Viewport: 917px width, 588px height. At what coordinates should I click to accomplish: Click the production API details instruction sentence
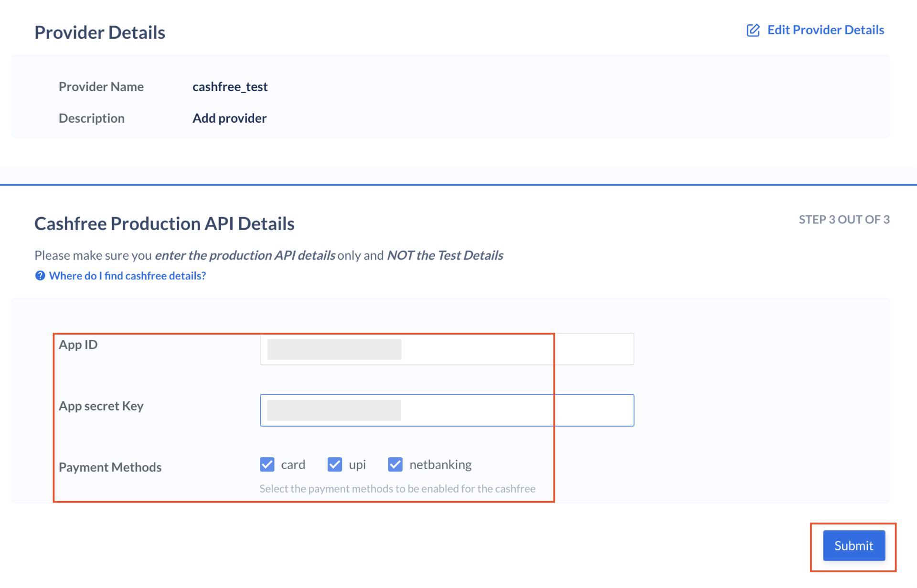268,255
